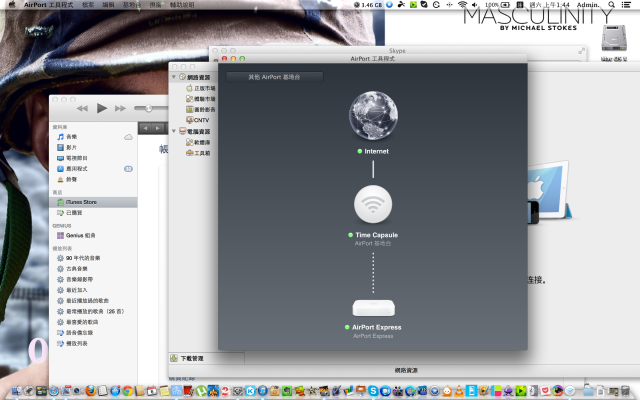Image resolution: width=640 pixels, height=400 pixels.
Task: Open Spotlight search in the menu bar
Action: coord(611,5)
